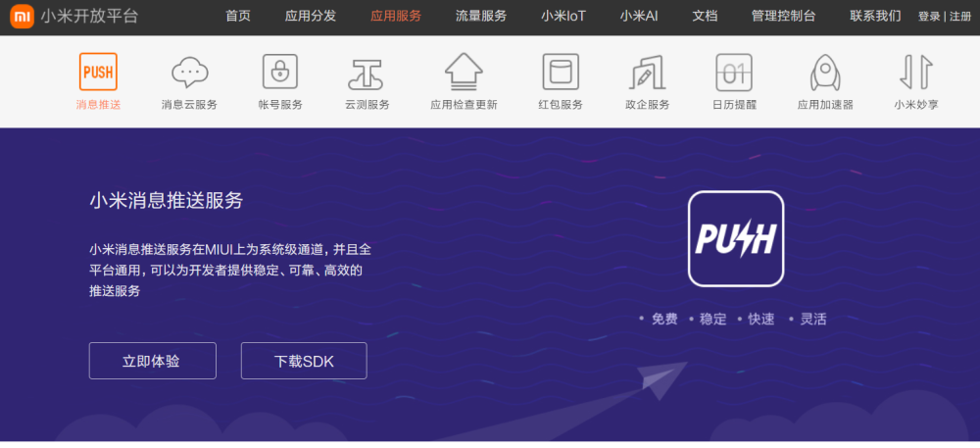980x448 pixels.
Task: Click the account service lock icon
Action: [x=280, y=72]
